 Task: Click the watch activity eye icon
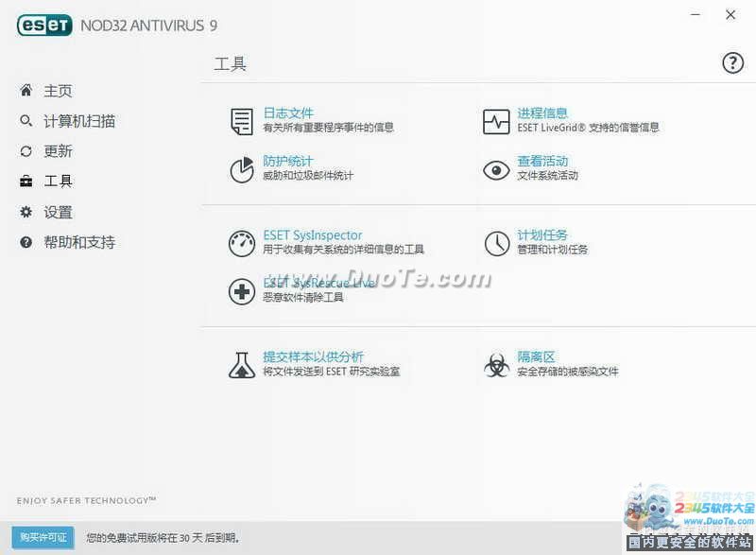click(x=496, y=169)
